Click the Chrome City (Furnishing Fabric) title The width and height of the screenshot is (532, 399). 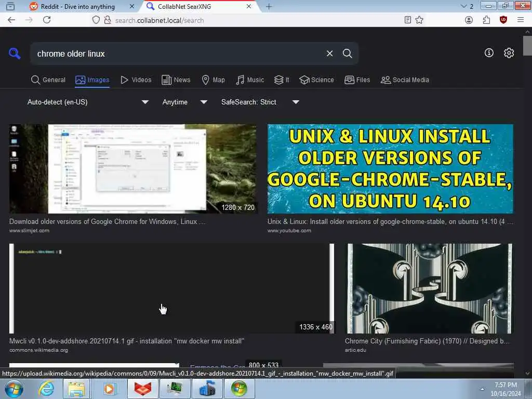(427, 341)
